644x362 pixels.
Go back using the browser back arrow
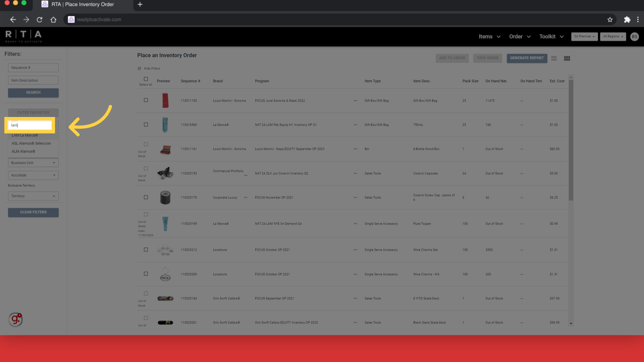(x=13, y=19)
